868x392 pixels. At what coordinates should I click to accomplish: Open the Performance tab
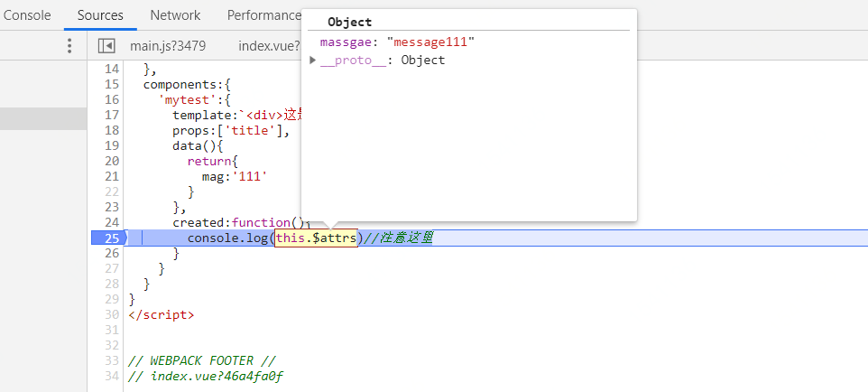pos(263,15)
